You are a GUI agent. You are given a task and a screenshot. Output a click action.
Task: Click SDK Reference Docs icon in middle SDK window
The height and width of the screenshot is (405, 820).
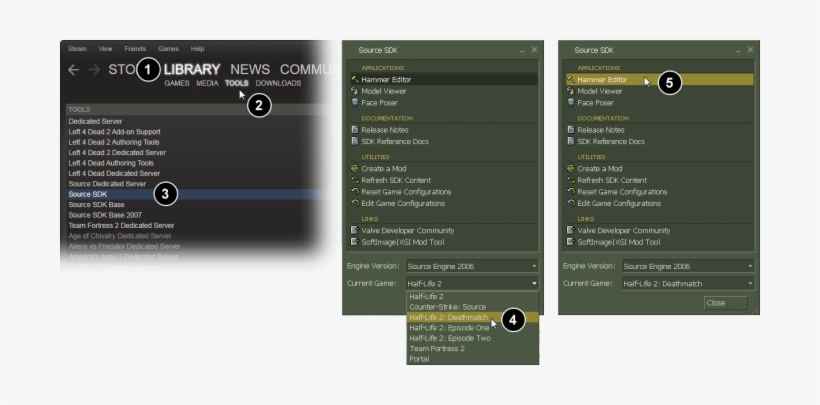[355, 141]
